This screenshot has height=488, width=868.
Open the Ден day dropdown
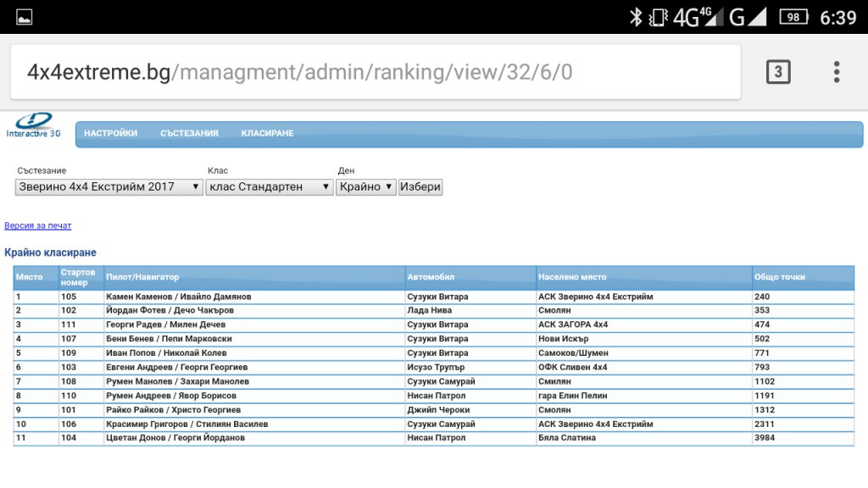(366, 186)
